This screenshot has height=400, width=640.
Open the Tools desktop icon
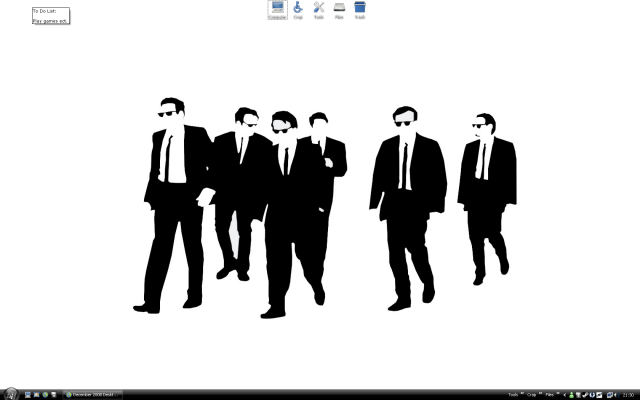[319, 10]
